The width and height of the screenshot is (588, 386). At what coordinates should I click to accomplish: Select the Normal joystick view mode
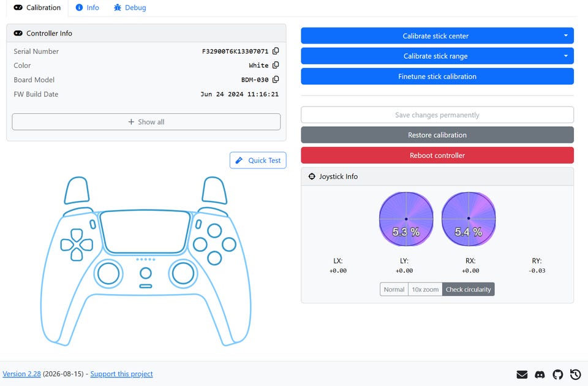point(394,289)
